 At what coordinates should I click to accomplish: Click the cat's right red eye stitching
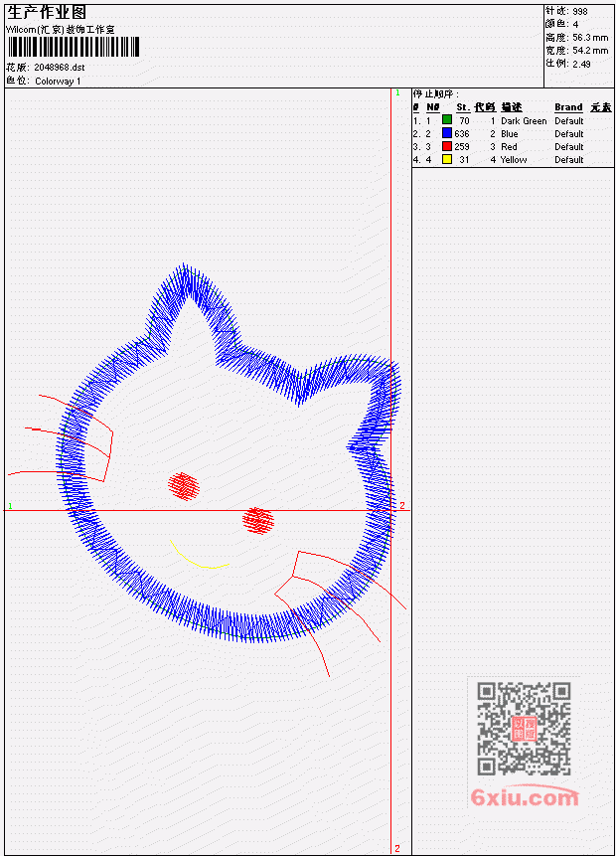click(258, 521)
